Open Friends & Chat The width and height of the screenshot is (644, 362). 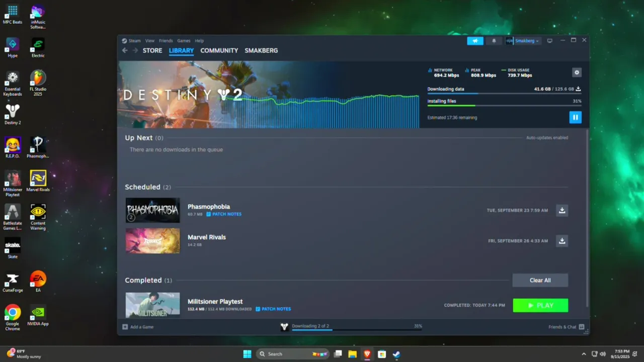tap(567, 327)
